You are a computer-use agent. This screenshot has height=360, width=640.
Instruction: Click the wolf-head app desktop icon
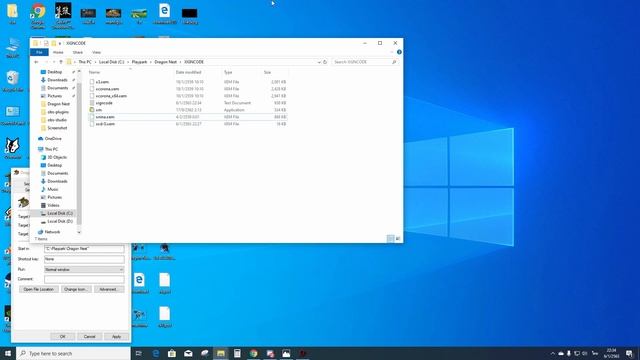13,148
